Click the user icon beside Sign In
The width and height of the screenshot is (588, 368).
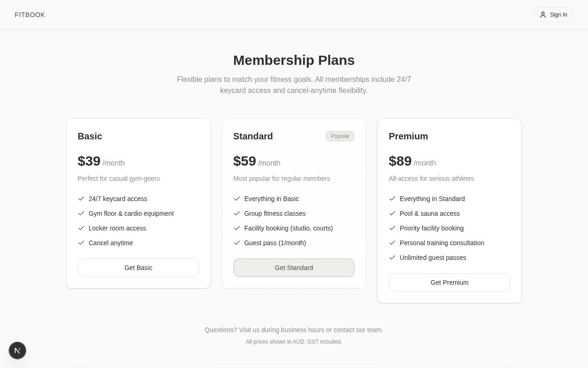click(x=543, y=15)
